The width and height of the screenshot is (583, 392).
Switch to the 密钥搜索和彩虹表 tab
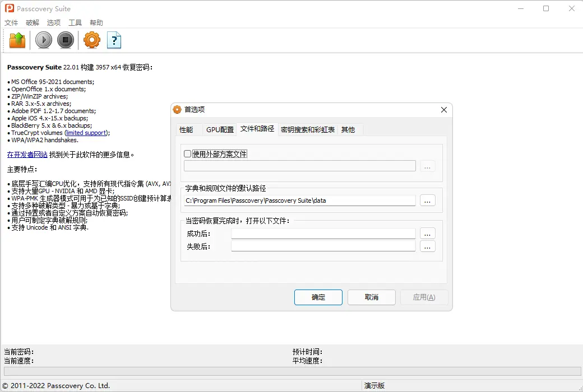click(x=308, y=130)
